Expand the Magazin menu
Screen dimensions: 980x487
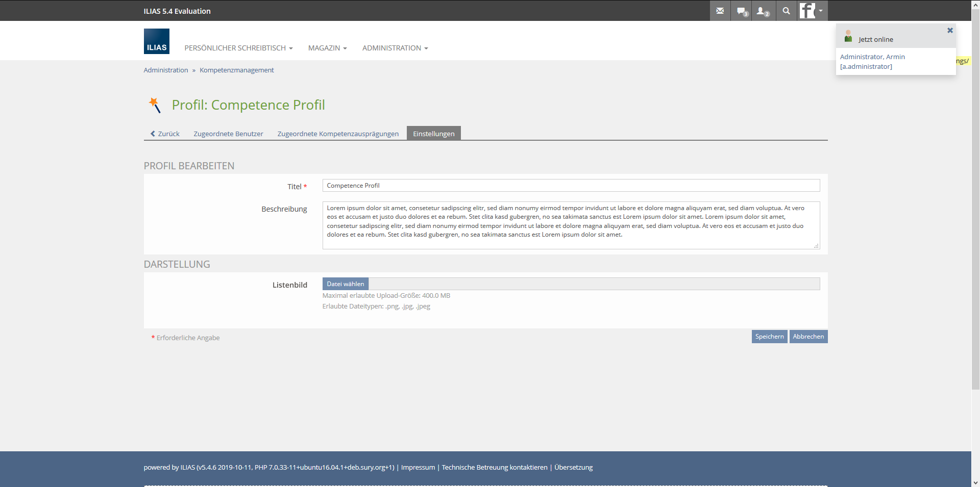click(x=327, y=48)
